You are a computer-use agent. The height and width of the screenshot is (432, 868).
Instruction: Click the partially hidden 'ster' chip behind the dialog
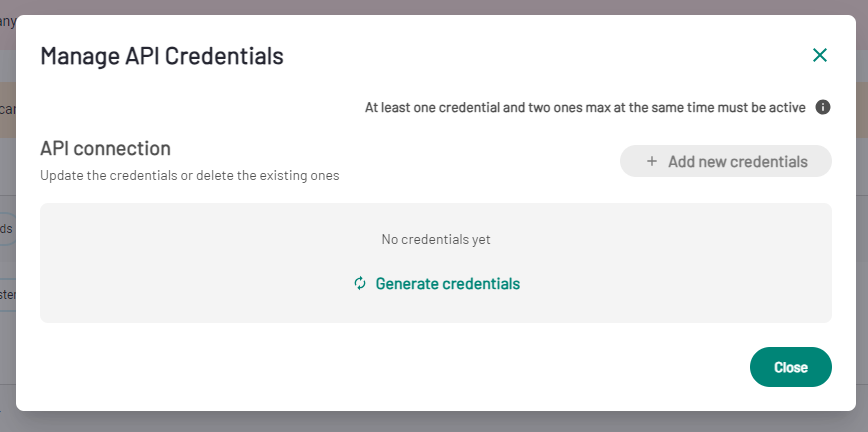point(7,295)
